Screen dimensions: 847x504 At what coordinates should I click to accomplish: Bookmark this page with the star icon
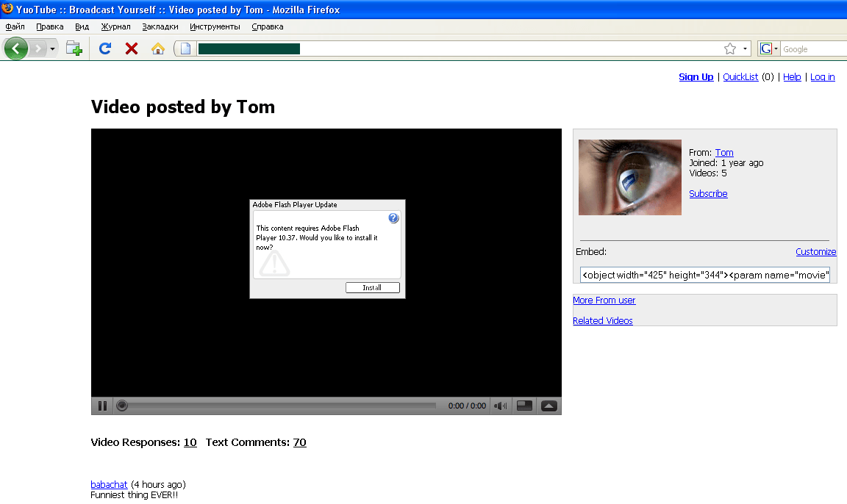730,48
